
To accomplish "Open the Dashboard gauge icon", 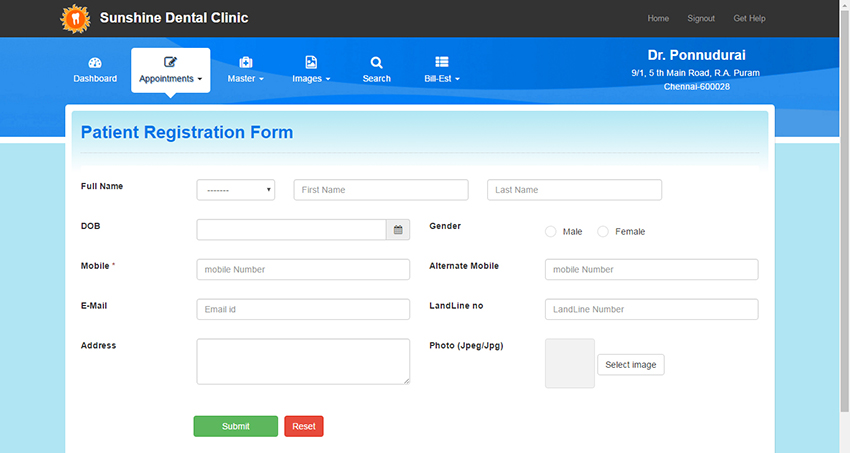I will click(95, 62).
